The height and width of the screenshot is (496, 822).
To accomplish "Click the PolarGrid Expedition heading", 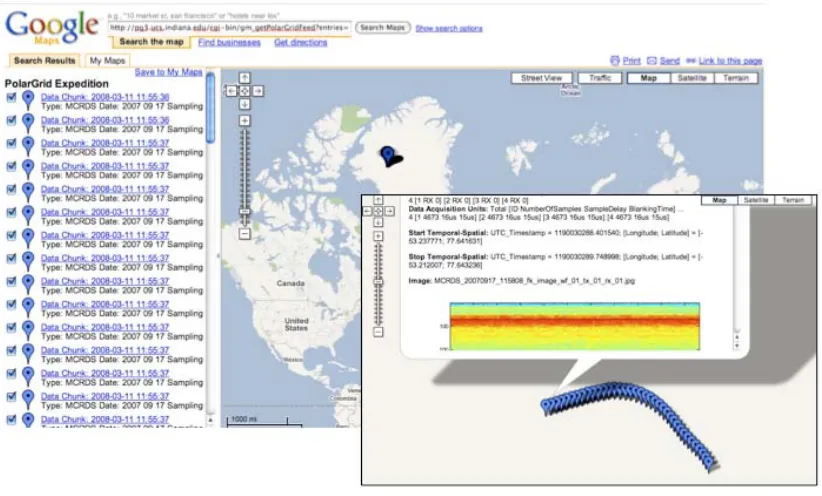I will pos(57,84).
